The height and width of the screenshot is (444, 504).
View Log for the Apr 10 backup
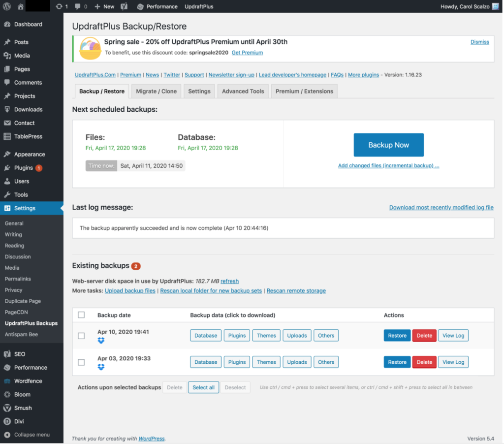(x=453, y=336)
